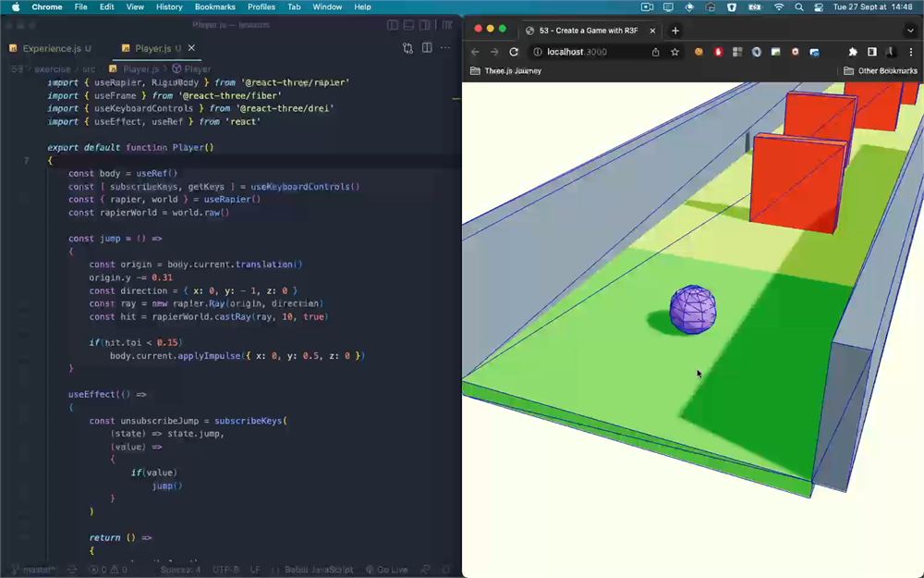Open errors and warnings count in status bar
The image size is (924, 578).
point(108,570)
